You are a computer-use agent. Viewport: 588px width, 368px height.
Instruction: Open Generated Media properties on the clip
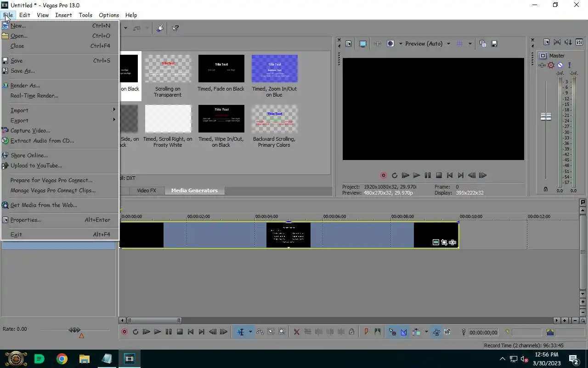point(436,242)
